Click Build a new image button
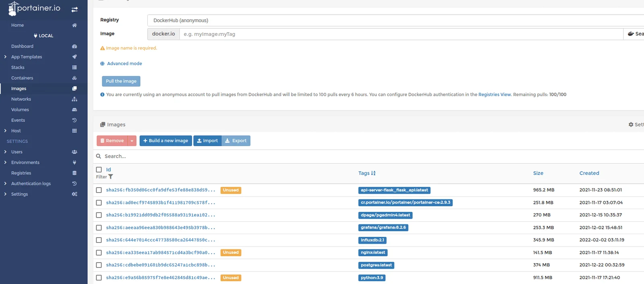The image size is (644, 284). tap(166, 141)
